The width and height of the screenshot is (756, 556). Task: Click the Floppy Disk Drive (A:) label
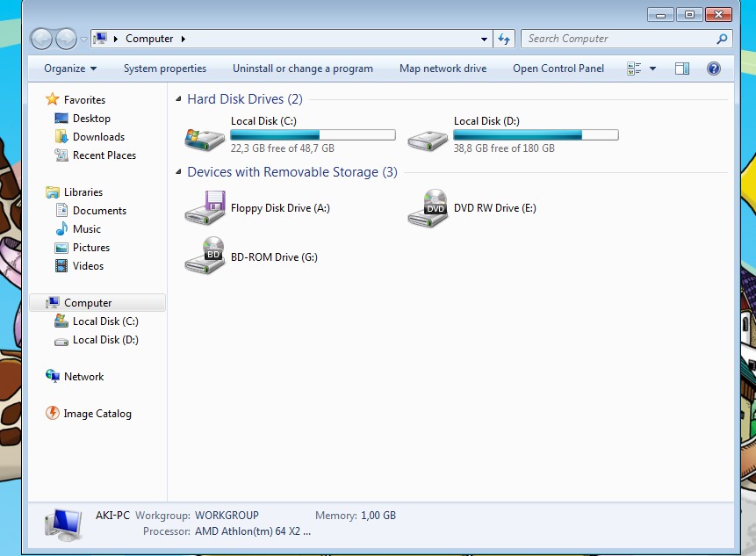point(280,208)
